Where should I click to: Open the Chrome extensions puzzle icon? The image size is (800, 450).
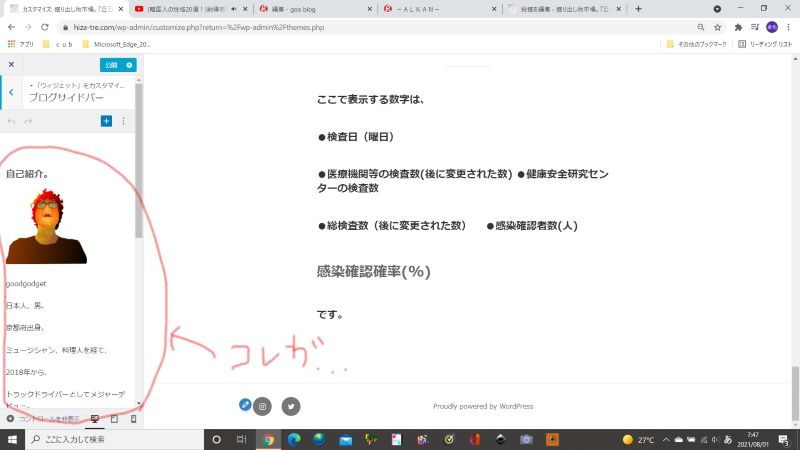(738, 27)
